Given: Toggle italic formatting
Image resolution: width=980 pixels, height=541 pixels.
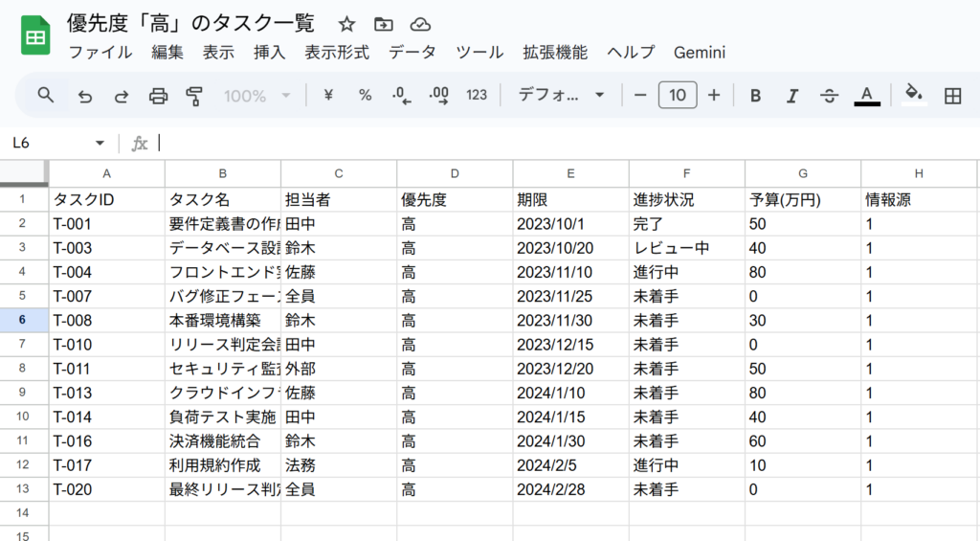Looking at the screenshot, I should point(791,95).
